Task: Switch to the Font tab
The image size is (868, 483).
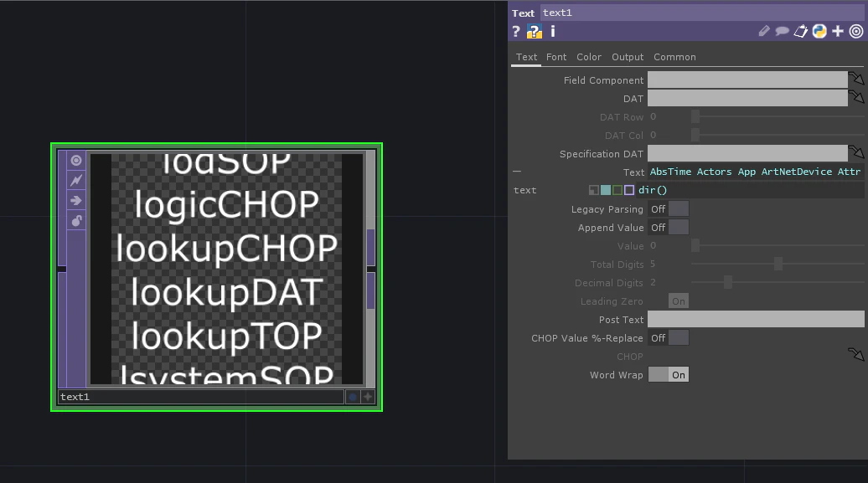Action: (556, 57)
